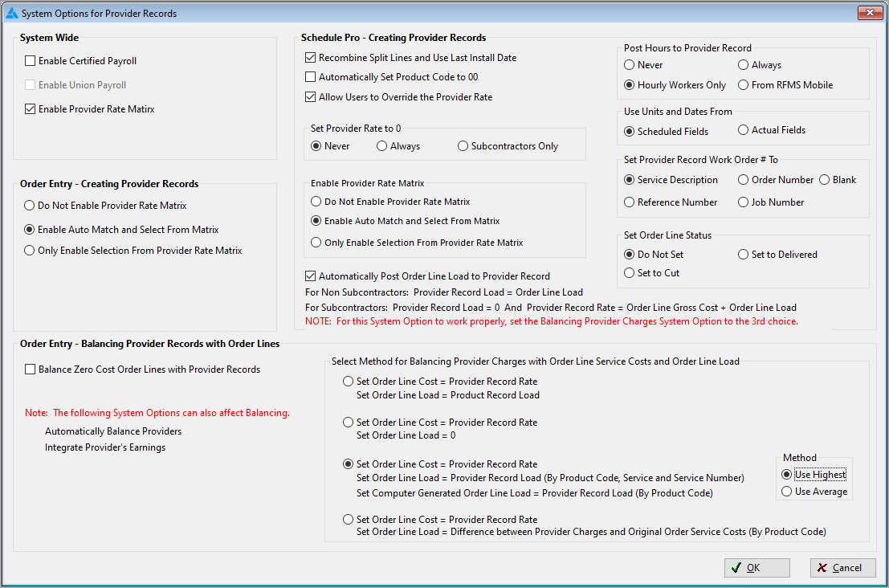Enable Certified Payroll
Viewport: 889px width, 588px height.
tap(29, 60)
